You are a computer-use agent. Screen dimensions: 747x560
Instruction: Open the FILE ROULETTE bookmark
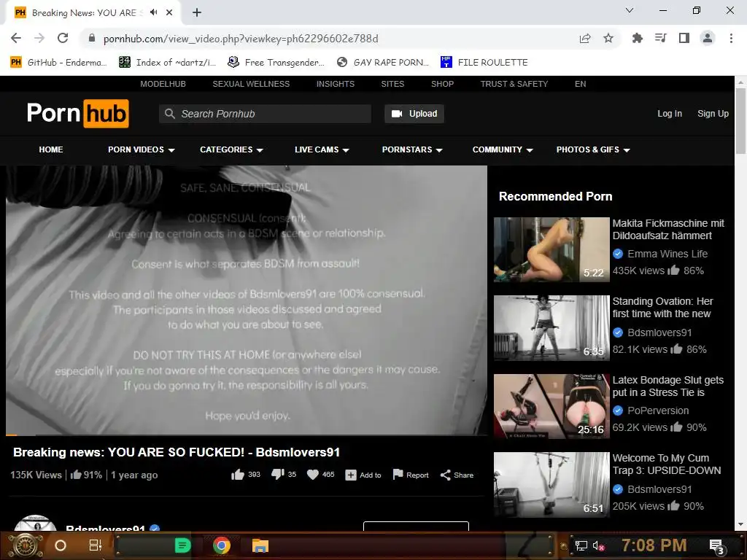tap(484, 63)
